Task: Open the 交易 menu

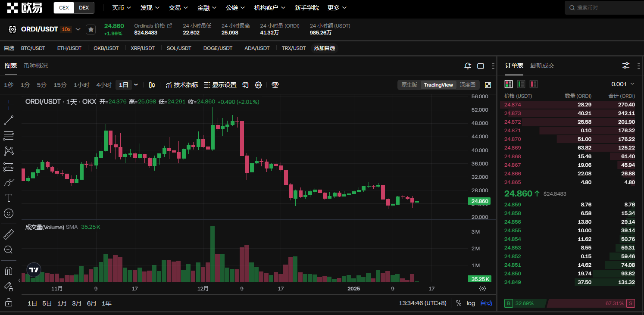Action: (178, 8)
